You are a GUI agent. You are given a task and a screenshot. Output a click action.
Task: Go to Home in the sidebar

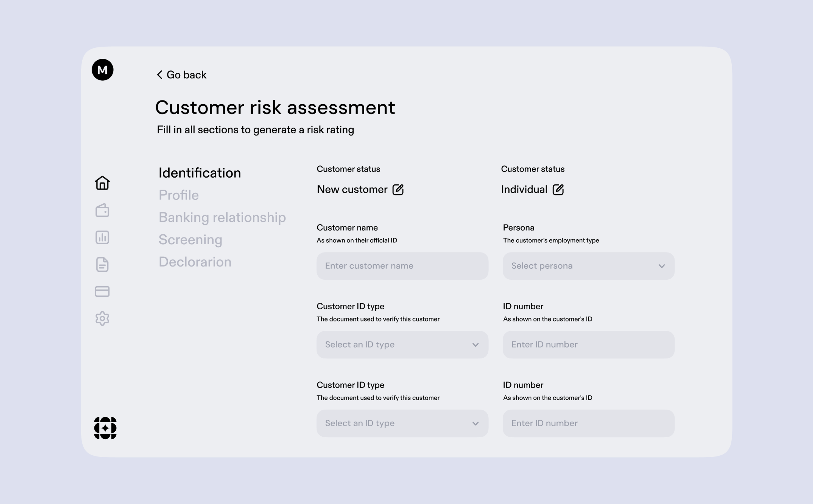(102, 183)
